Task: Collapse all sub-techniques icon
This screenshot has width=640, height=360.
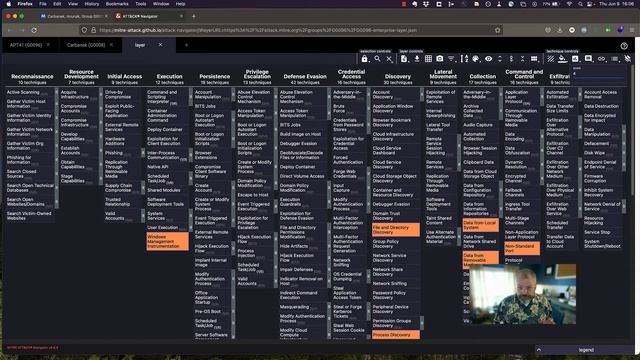Action: (522, 59)
